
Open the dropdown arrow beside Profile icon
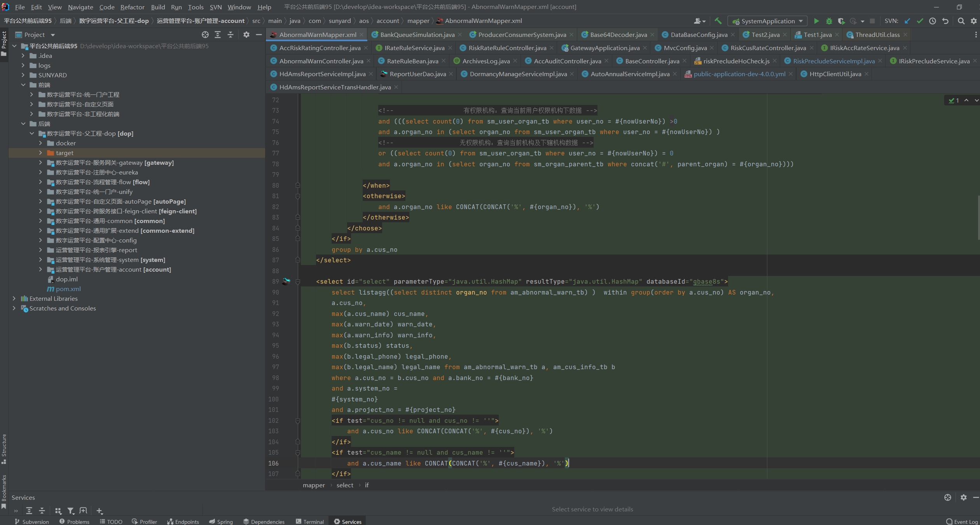(x=862, y=21)
